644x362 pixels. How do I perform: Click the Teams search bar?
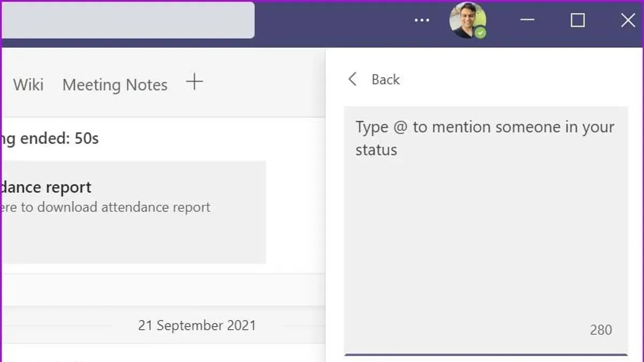click(128, 20)
